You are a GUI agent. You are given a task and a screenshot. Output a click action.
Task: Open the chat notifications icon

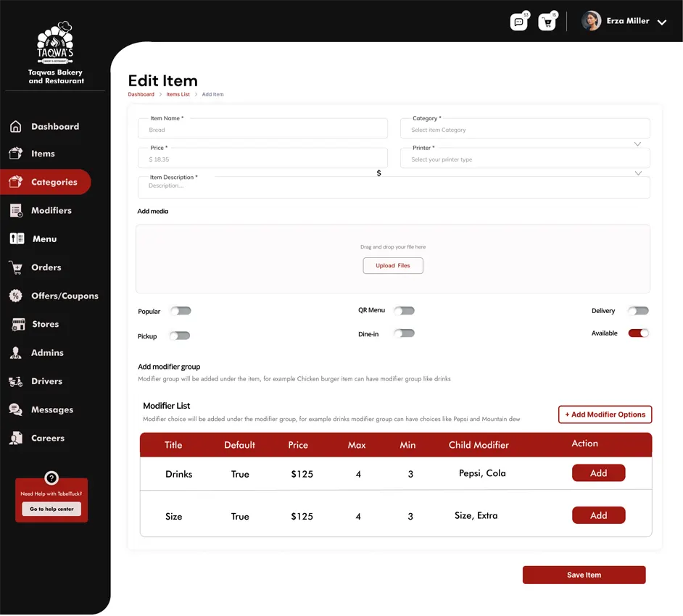518,21
